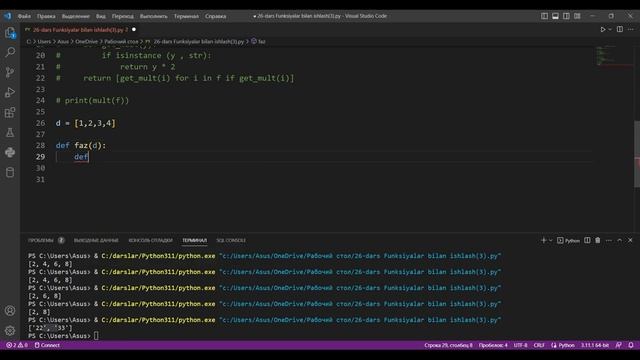Viewport: 640px width, 360px height.
Task: Open the Файл menu
Action: click(x=24, y=16)
